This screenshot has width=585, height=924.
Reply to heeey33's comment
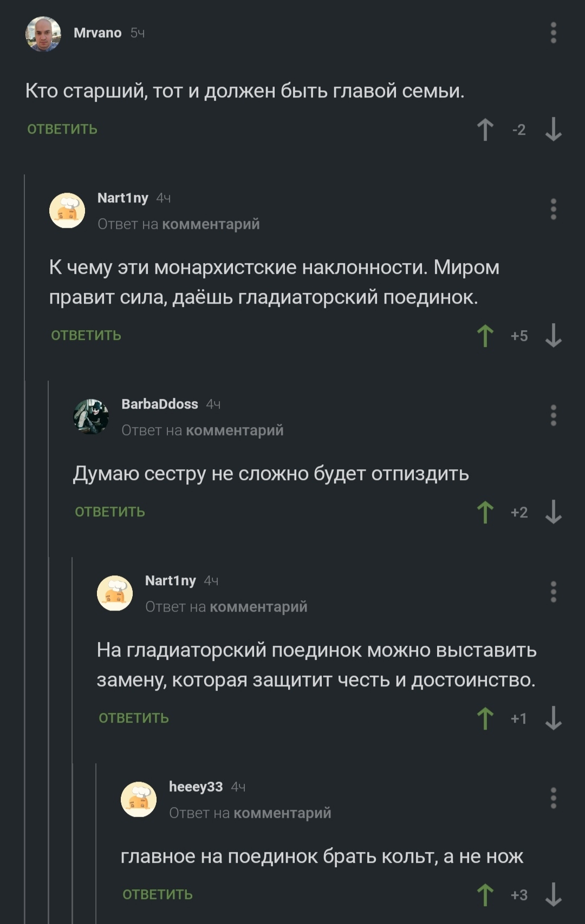point(158,895)
